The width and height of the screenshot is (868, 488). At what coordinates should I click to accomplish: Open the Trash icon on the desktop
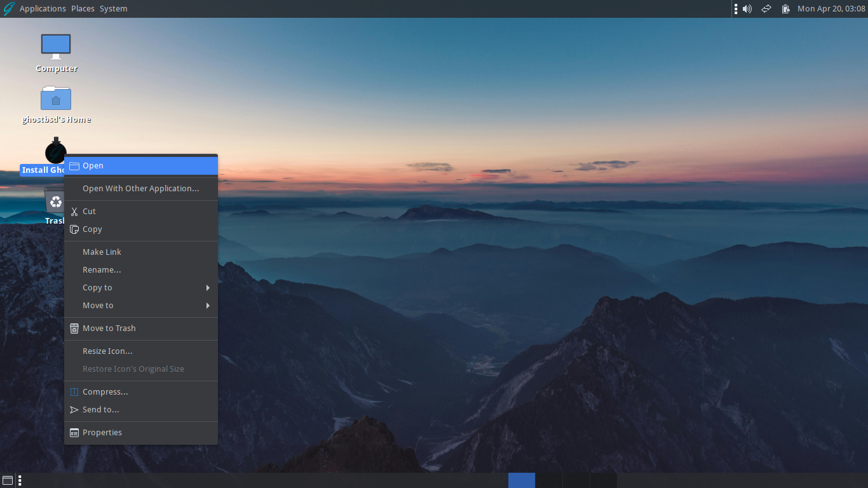56,202
